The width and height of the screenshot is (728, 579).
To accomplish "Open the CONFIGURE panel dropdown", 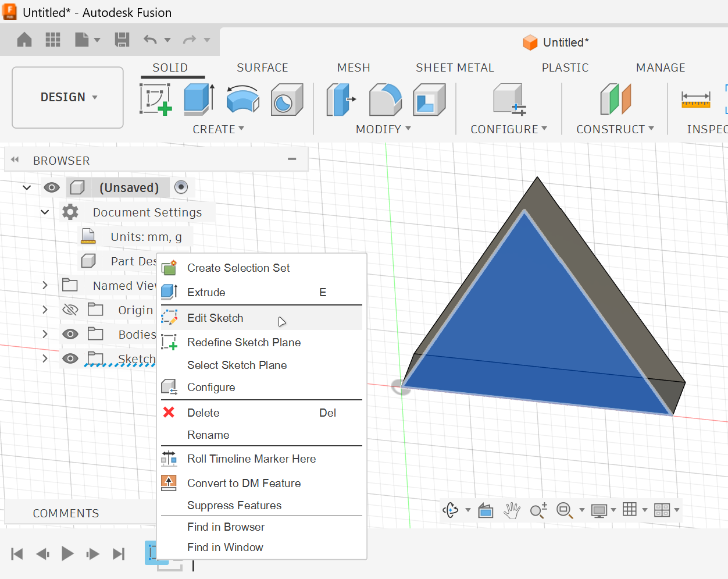I will (509, 129).
